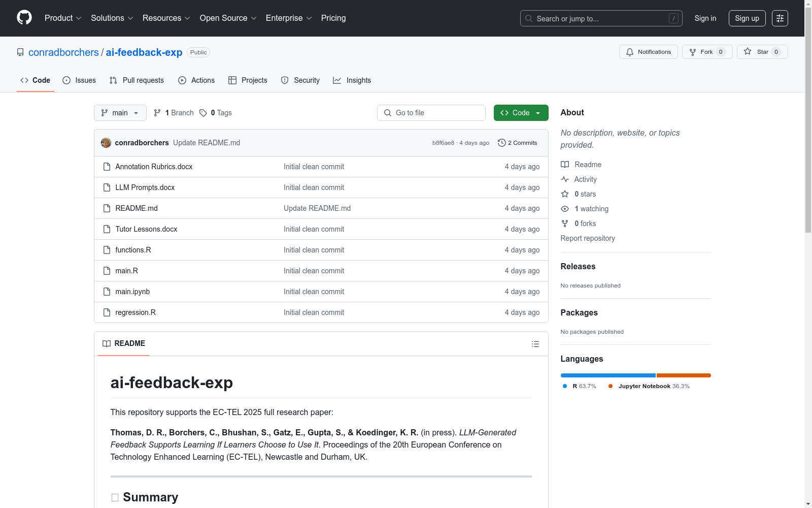Expand the Enterprise menu
The width and height of the screenshot is (812, 508).
click(x=289, y=18)
